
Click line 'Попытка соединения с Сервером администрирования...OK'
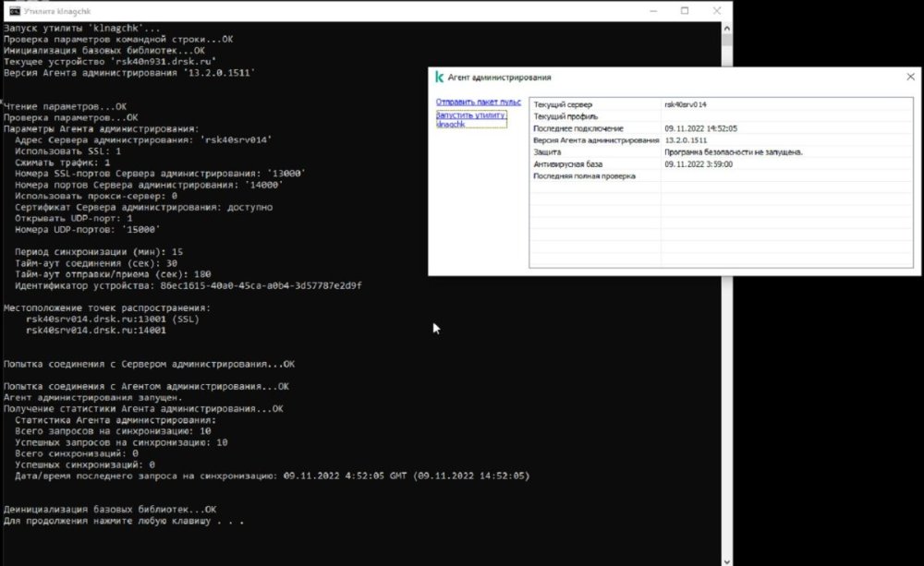149,364
